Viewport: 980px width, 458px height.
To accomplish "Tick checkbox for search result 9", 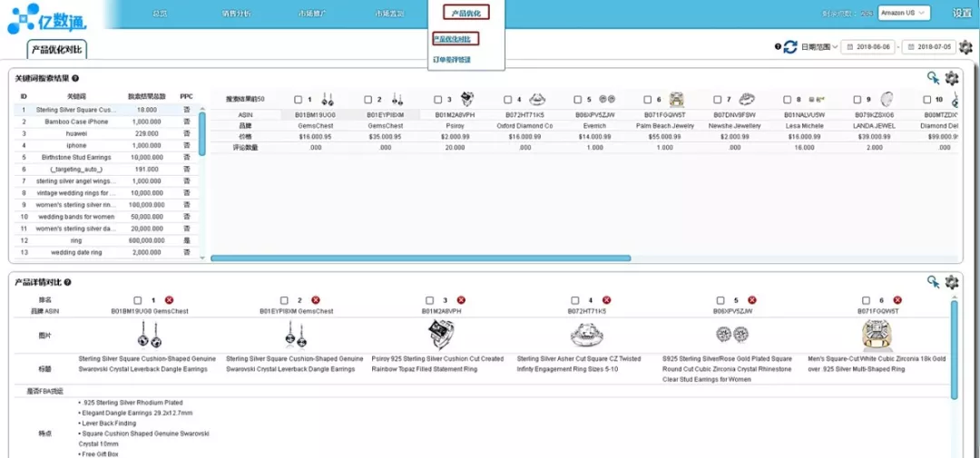I will point(858,100).
